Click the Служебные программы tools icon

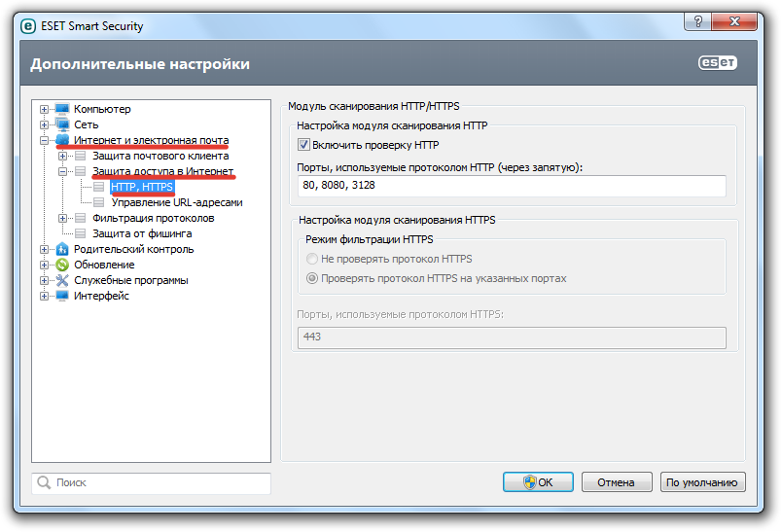62,280
